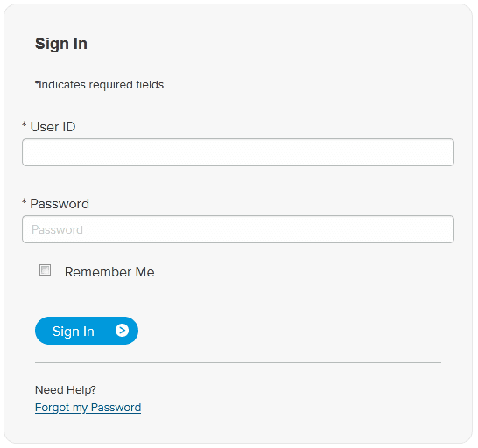
Task: Click the asterisk beside User ID
Action: coord(25,124)
